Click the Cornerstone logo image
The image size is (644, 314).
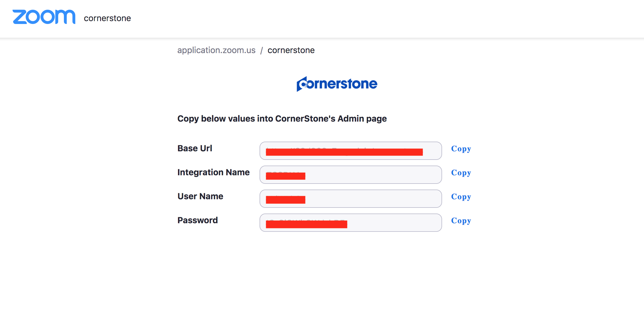pyautogui.click(x=337, y=83)
